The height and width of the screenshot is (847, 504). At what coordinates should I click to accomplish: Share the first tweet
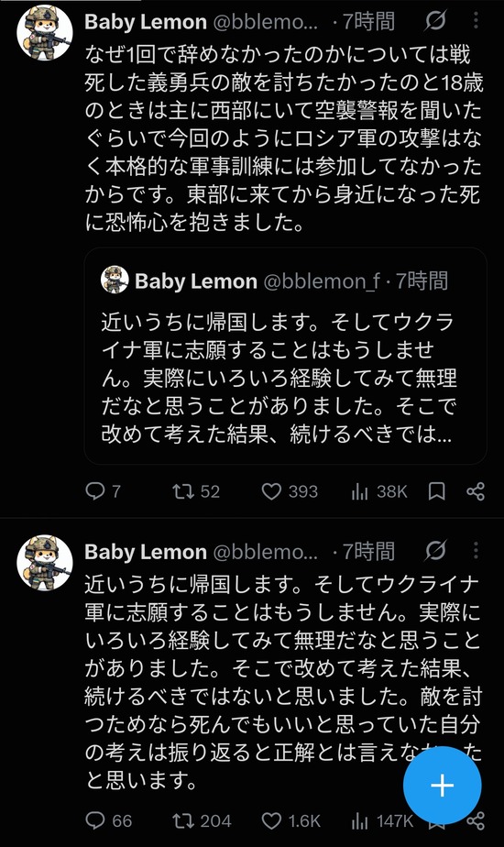[476, 491]
